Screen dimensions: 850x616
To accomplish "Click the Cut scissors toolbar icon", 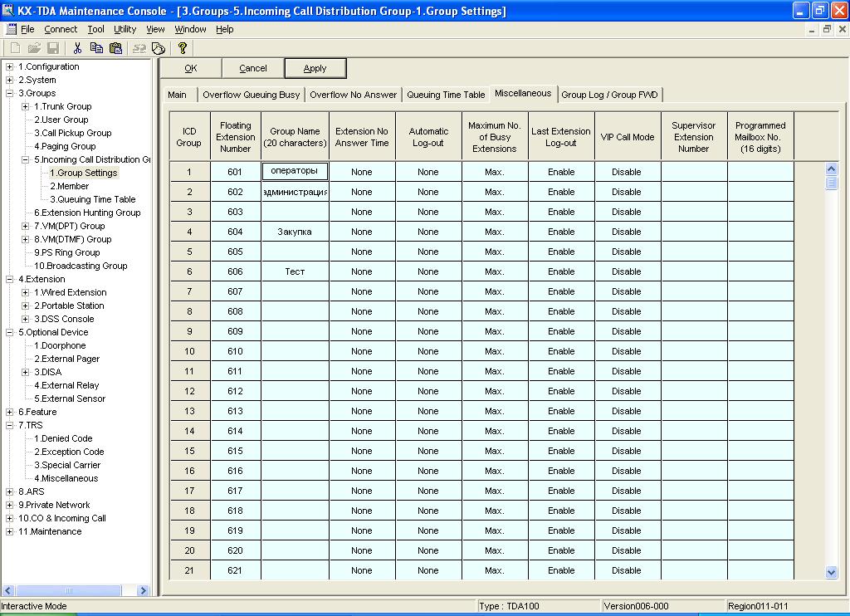I will pos(77,48).
